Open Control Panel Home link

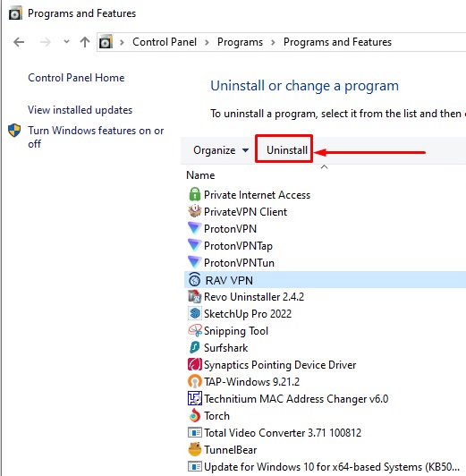coord(76,78)
